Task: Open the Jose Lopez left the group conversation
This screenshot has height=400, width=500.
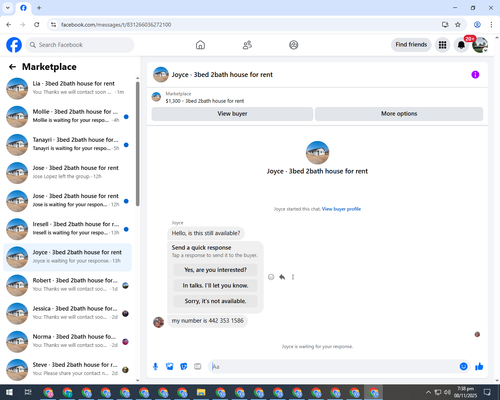Action: pyautogui.click(x=67, y=173)
